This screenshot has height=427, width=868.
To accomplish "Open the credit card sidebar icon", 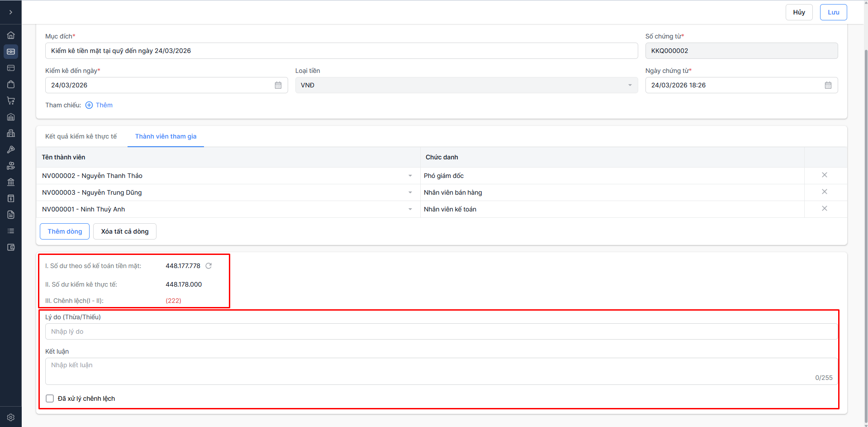I will tap(11, 68).
